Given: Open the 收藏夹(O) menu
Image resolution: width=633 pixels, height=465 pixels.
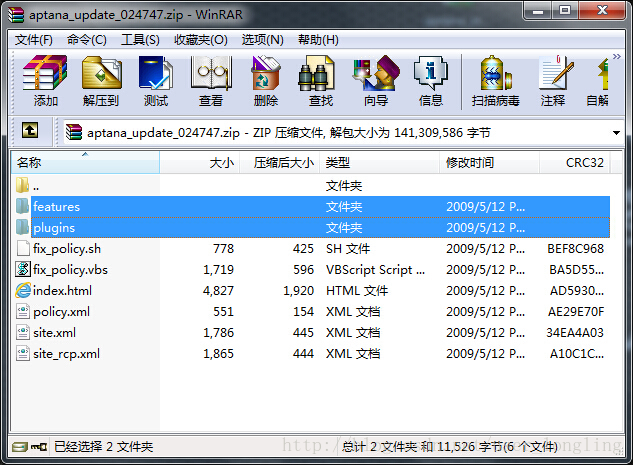Looking at the screenshot, I should click(x=201, y=40).
